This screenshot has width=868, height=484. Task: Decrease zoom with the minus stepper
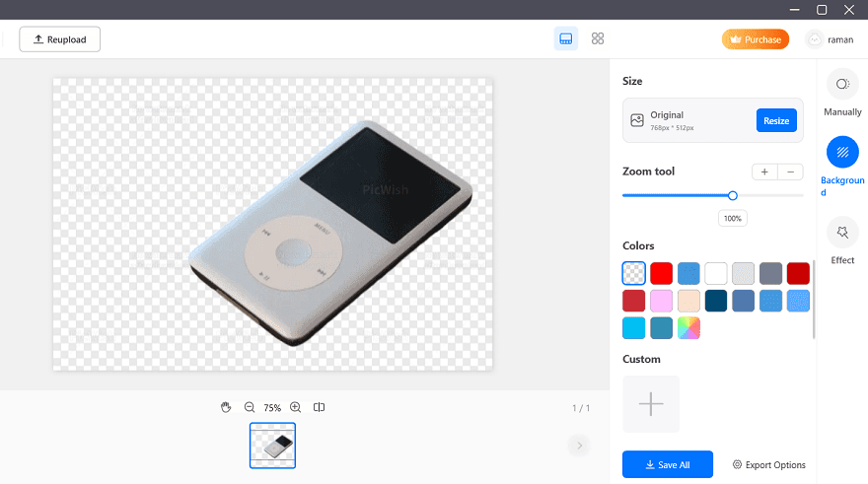[790, 173]
